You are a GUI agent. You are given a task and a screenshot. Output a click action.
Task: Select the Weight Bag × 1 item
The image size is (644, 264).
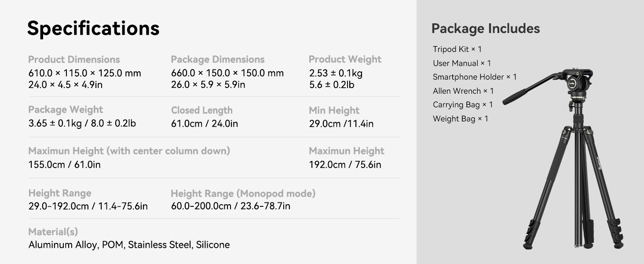tap(461, 119)
